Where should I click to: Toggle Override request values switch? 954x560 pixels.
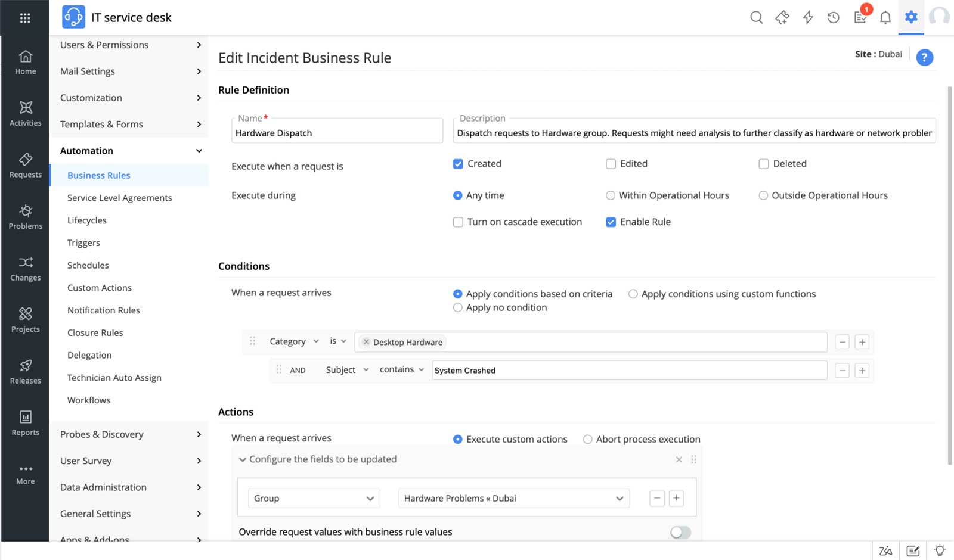coord(680,532)
